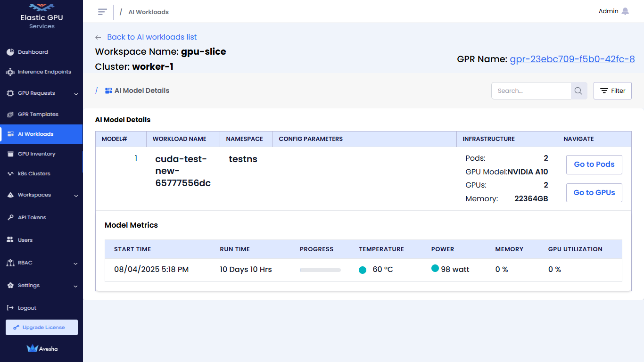
Task: Click the Go to GPUs button
Action: [594, 193]
